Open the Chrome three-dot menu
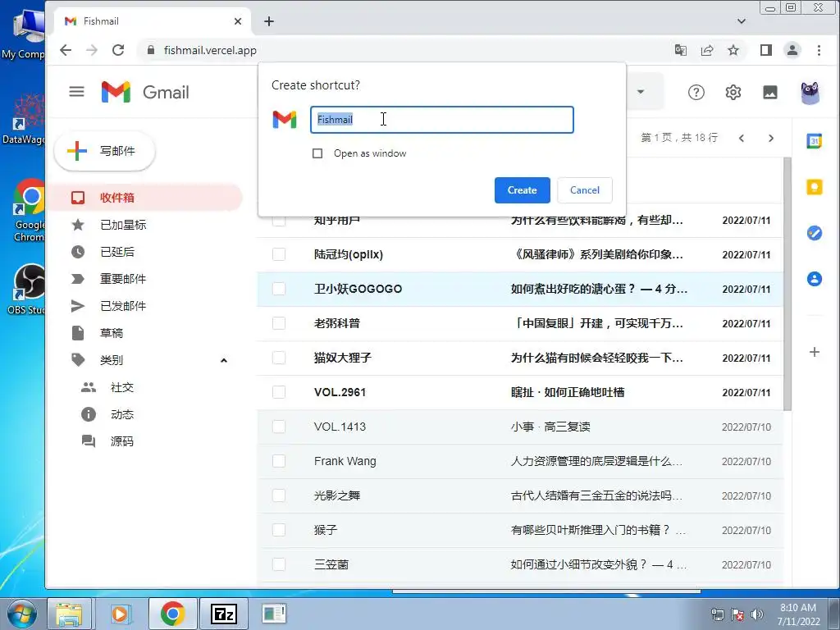The height and width of the screenshot is (630, 840). pos(819,50)
